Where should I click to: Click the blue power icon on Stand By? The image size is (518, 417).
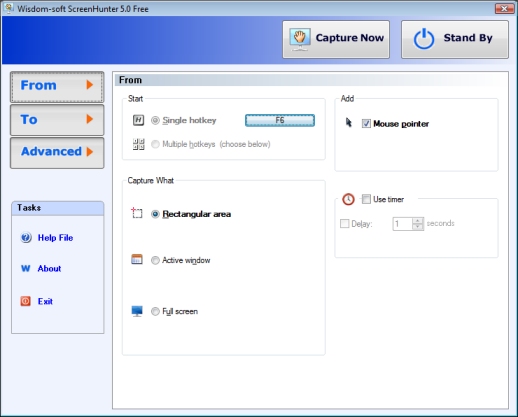pyautogui.click(x=424, y=39)
